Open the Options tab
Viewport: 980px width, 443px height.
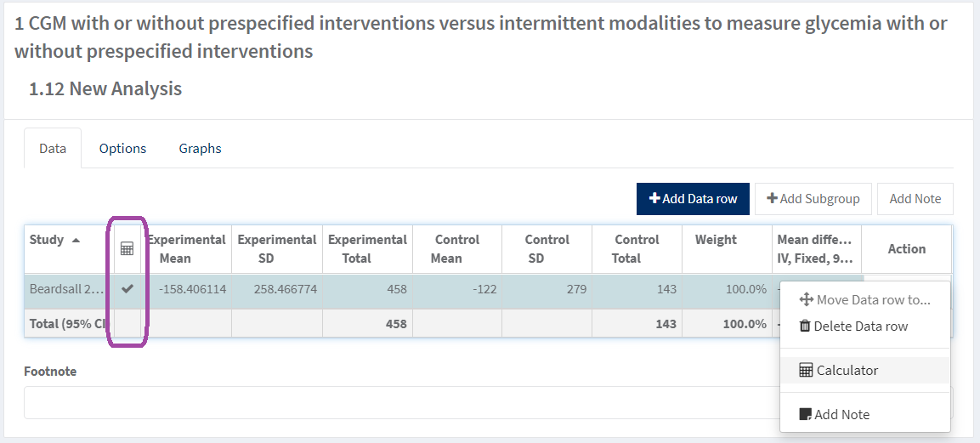(122, 148)
